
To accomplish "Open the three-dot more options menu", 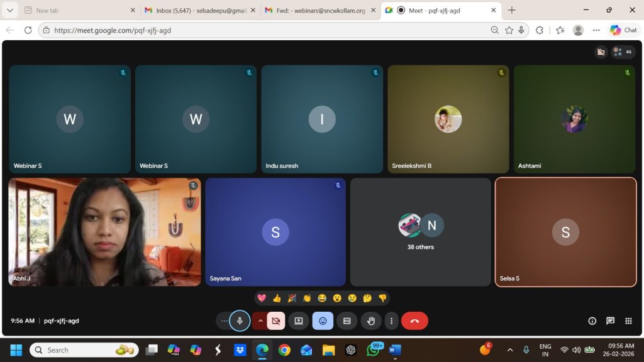I will tap(391, 321).
